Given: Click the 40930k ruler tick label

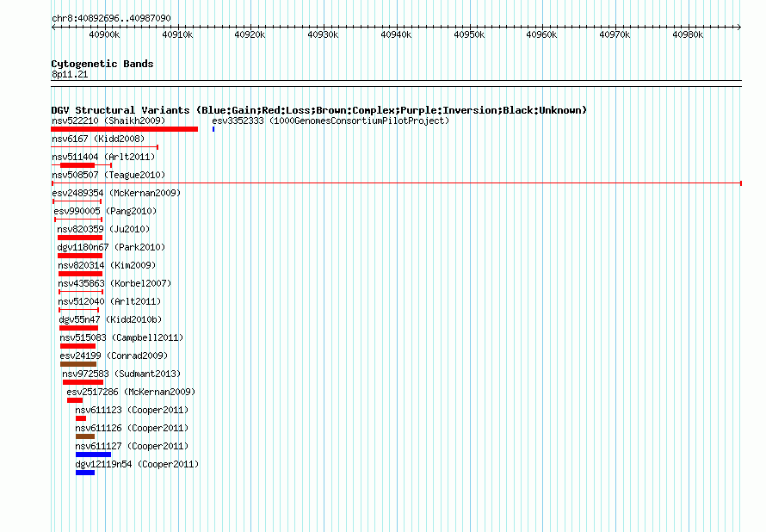Looking at the screenshot, I should (x=323, y=34).
